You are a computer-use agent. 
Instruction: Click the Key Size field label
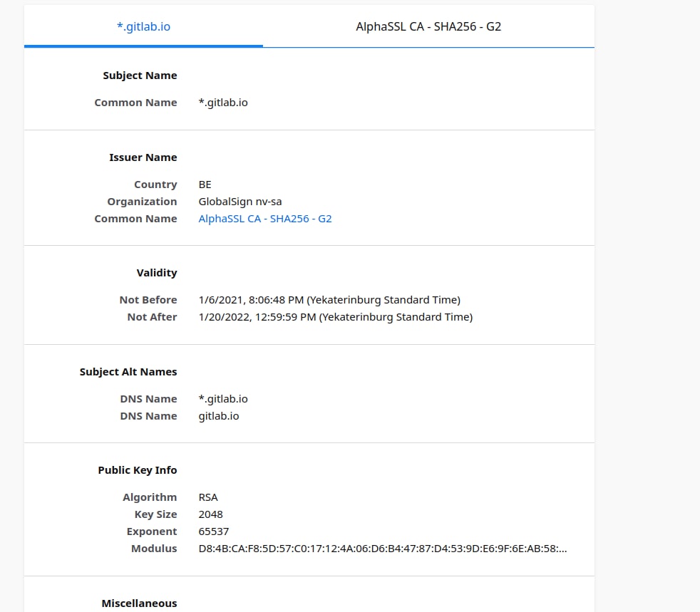point(156,514)
